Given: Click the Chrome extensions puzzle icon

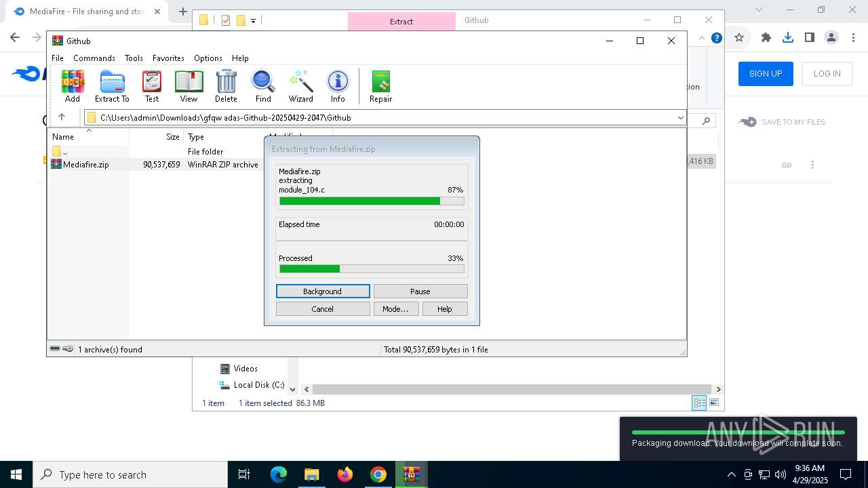Looking at the screenshot, I should pyautogui.click(x=766, y=38).
